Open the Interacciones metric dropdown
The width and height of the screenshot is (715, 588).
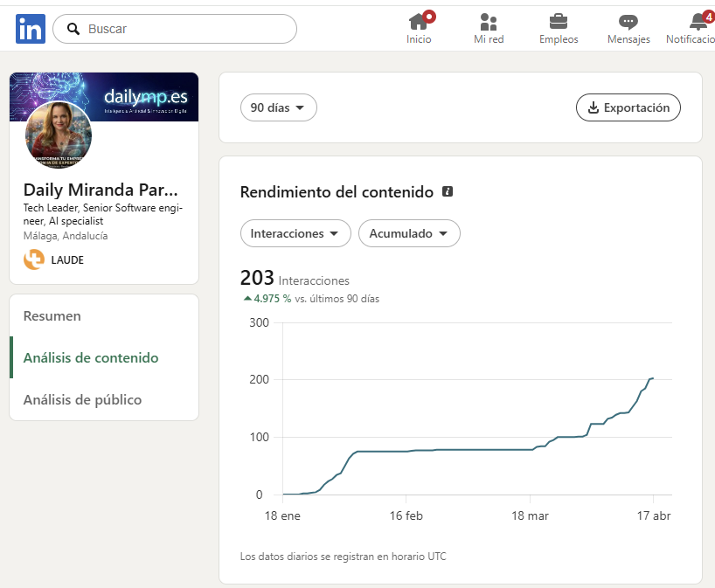pyautogui.click(x=295, y=233)
